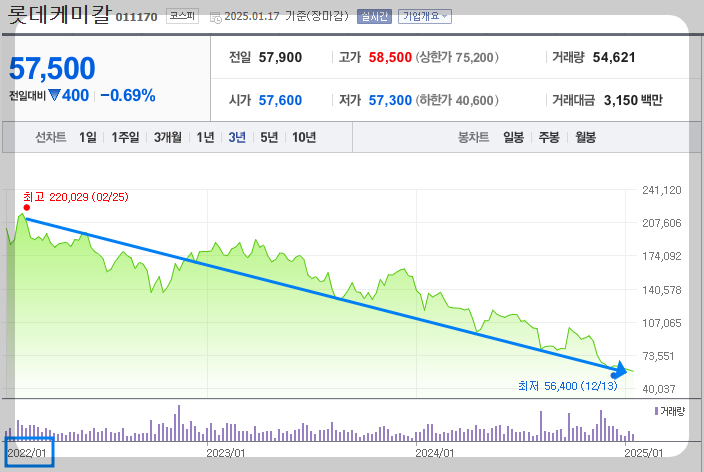704x472 pixels.
Task: Click the 140,578 price axis label
Action: 662,290
